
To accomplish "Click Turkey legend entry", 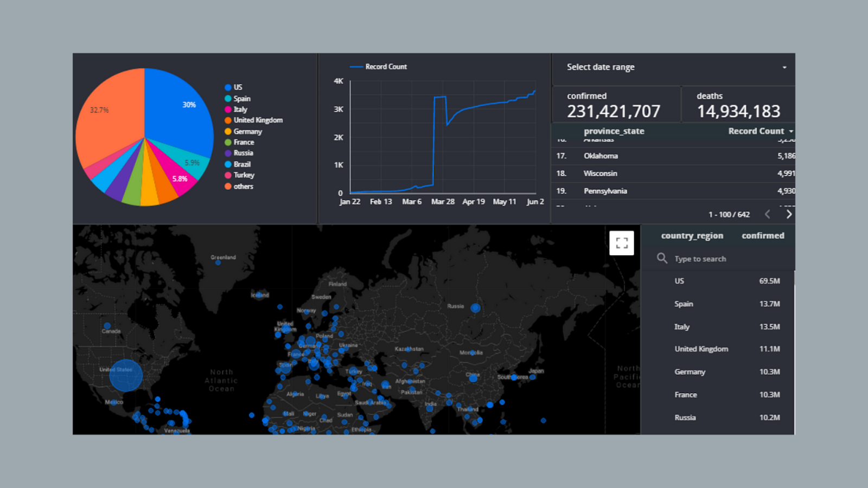I will (239, 175).
